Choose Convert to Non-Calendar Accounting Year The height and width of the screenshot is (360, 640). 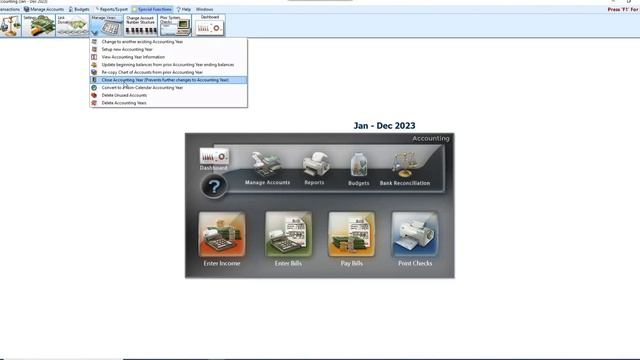click(168, 88)
